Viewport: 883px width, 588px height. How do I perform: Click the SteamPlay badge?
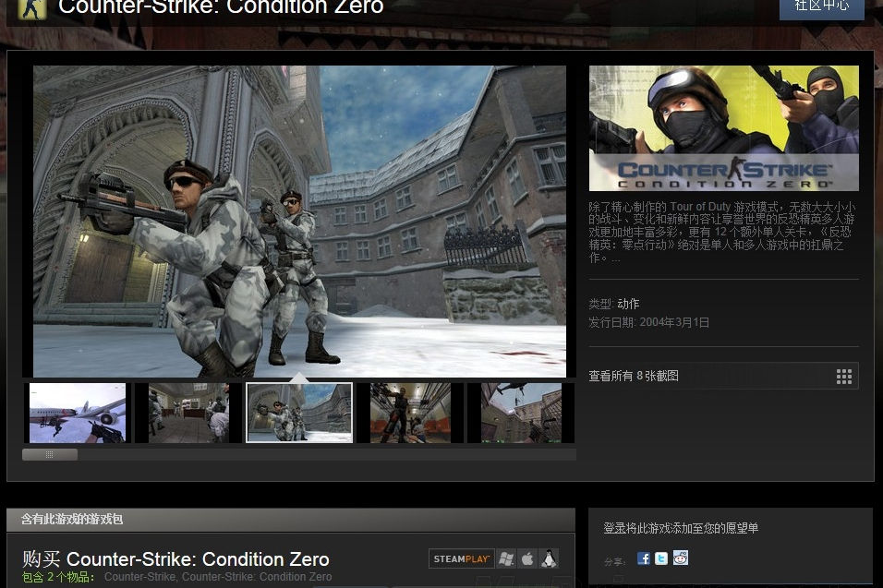tap(461, 558)
